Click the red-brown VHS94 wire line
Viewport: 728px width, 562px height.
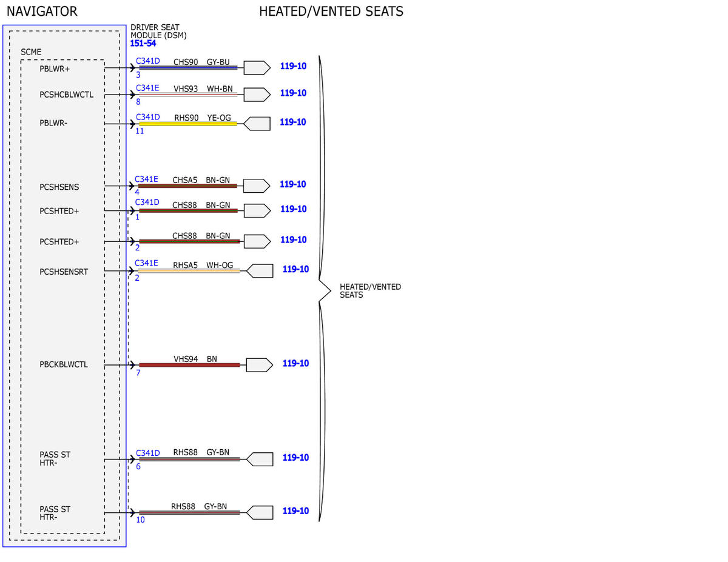pos(189,365)
